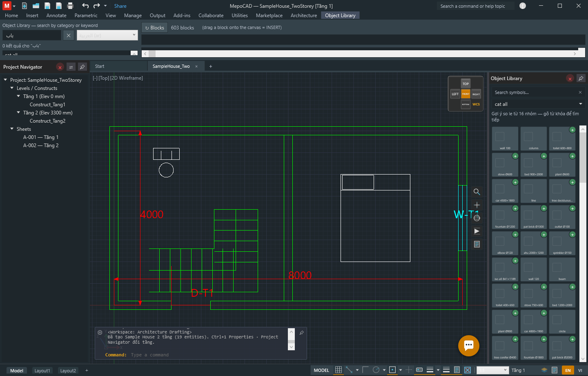This screenshot has width=588, height=376.
Task: Switch to the Layout1 tab
Action: tap(42, 371)
